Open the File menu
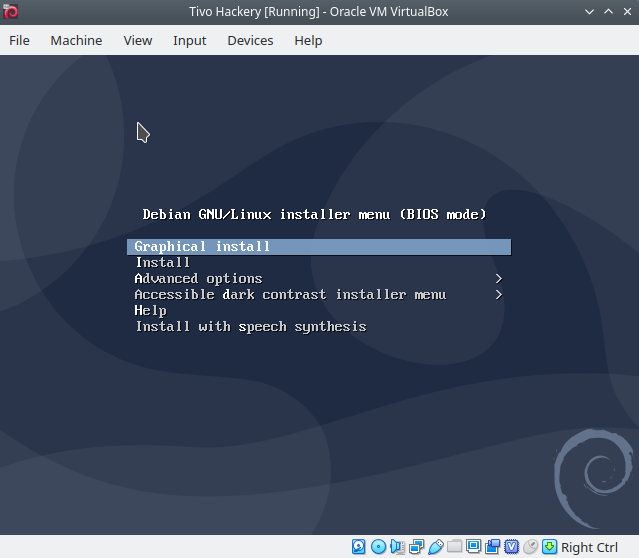 (x=19, y=40)
